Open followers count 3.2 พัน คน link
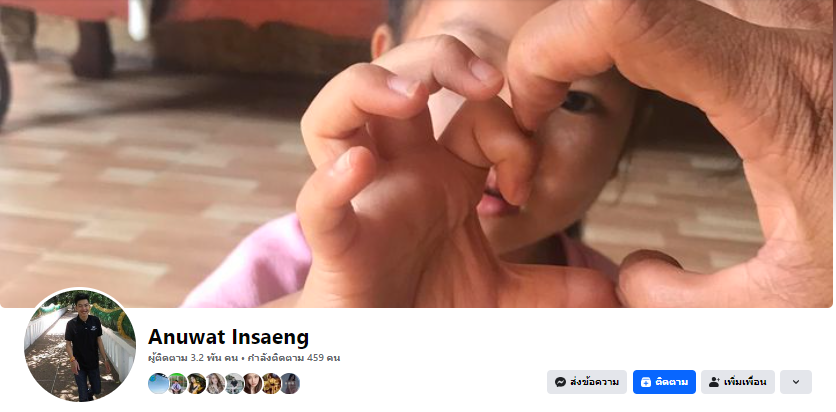836x412 pixels. click(193, 358)
